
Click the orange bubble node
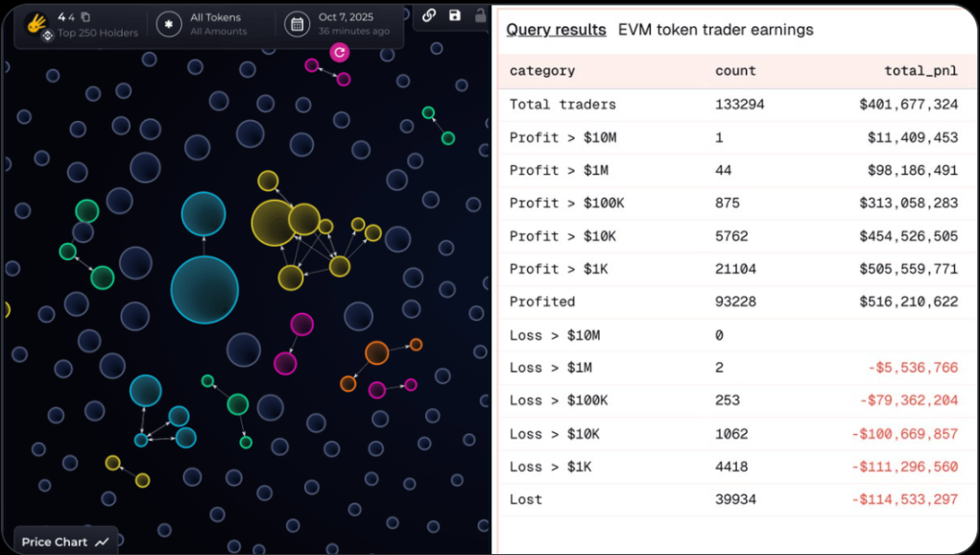376,352
